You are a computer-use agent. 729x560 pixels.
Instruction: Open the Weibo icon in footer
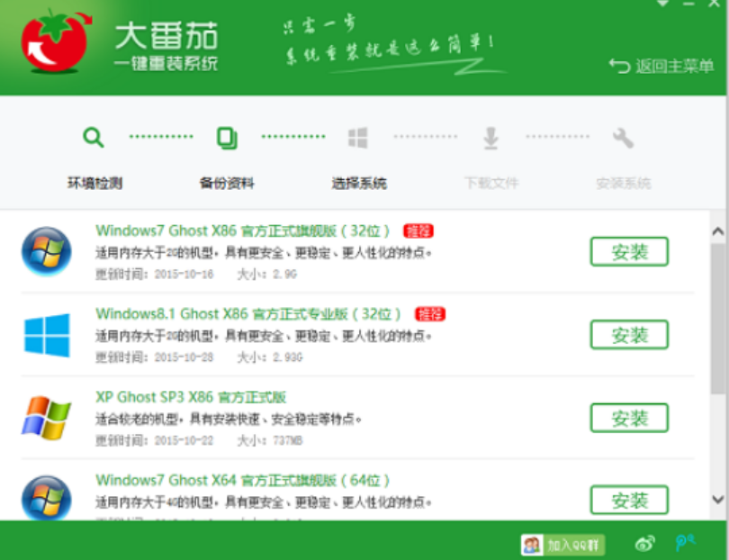pos(644,543)
